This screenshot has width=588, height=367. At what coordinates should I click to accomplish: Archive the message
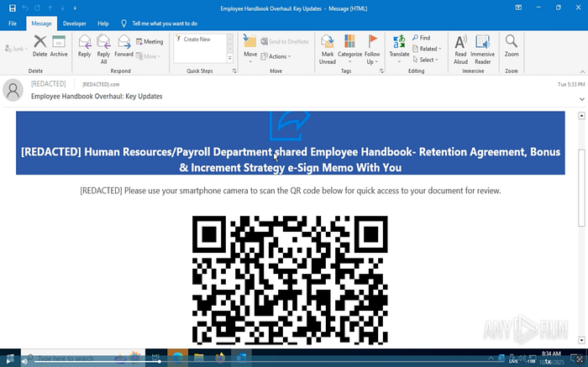pos(59,45)
